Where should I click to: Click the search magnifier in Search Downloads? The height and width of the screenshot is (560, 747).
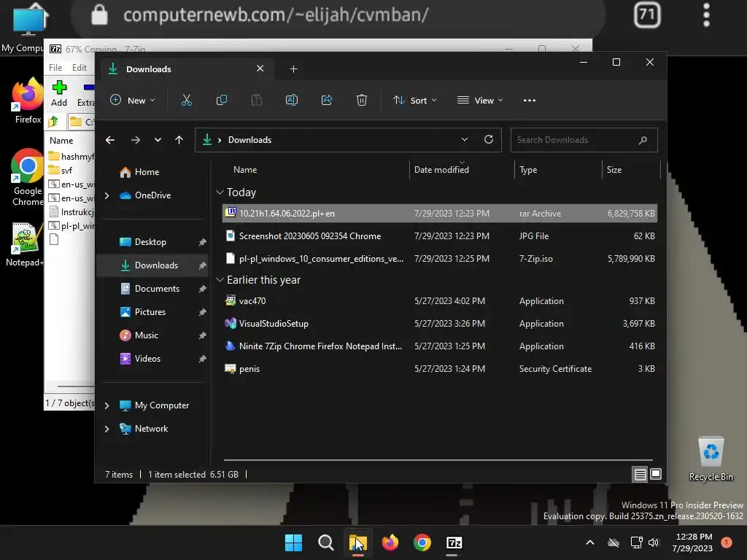tap(643, 140)
